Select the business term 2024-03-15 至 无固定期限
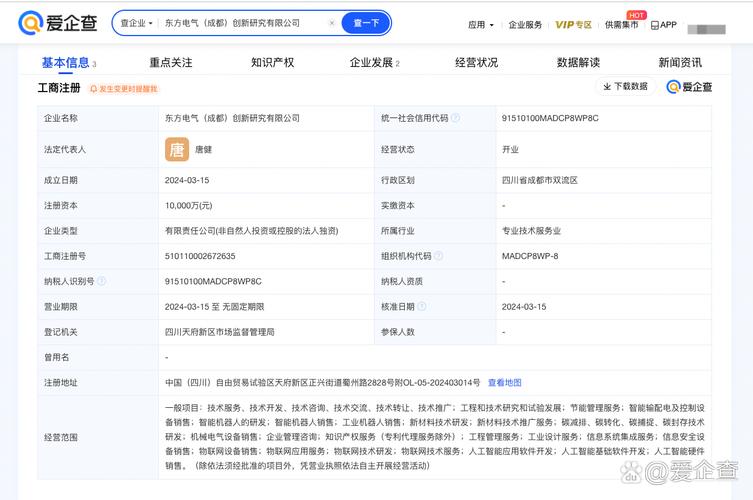 coord(214,306)
